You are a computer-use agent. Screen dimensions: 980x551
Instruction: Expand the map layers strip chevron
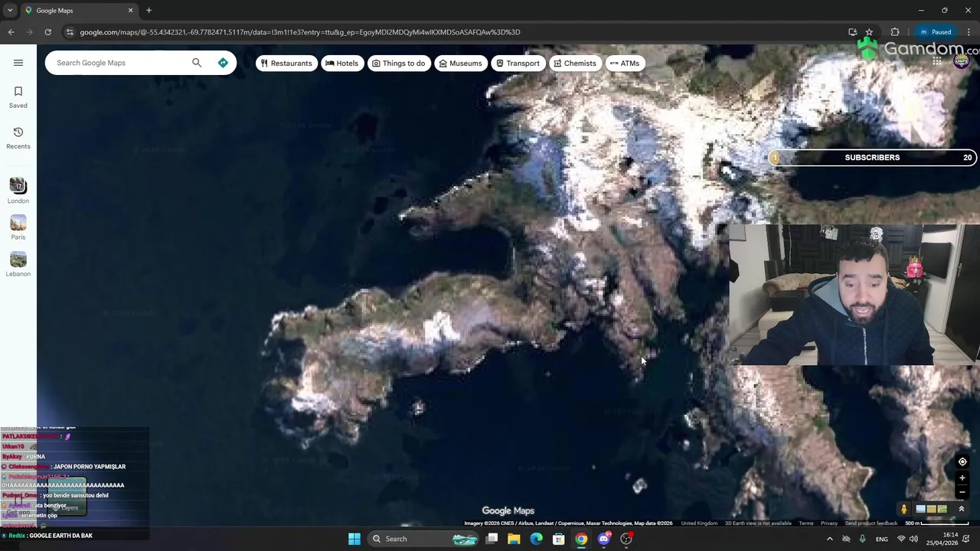962,509
